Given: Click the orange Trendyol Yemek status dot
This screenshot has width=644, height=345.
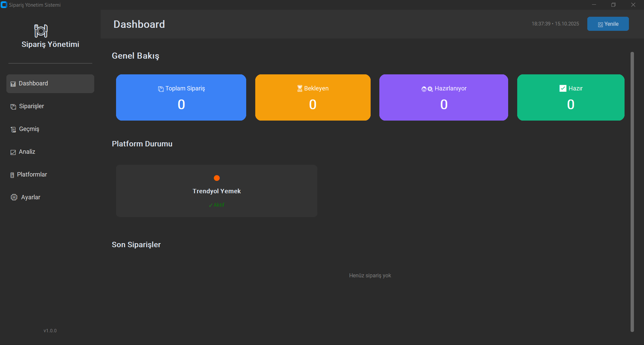Looking at the screenshot, I should (217, 178).
